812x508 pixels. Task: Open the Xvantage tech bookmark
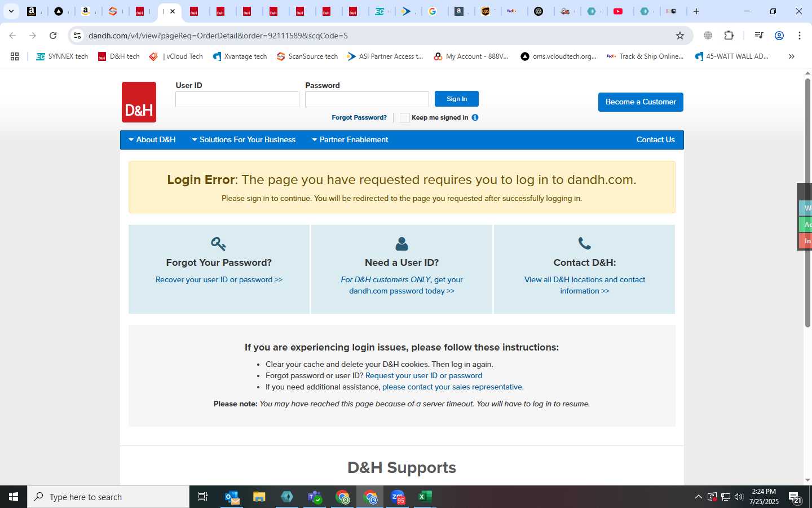[x=240, y=56]
